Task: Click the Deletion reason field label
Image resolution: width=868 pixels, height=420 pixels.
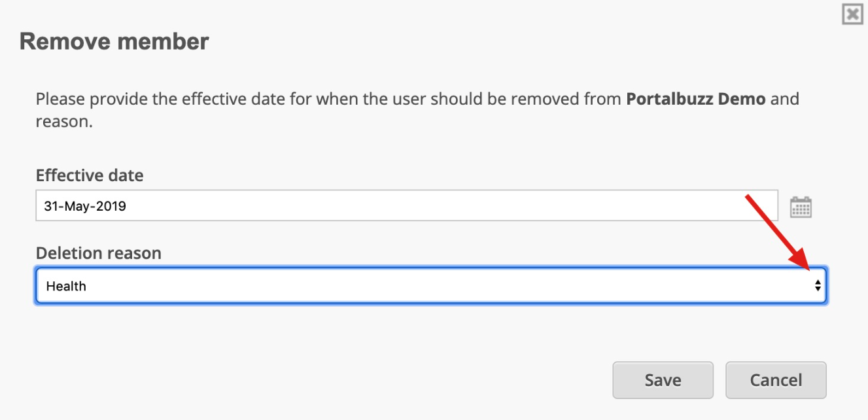Action: (x=99, y=253)
